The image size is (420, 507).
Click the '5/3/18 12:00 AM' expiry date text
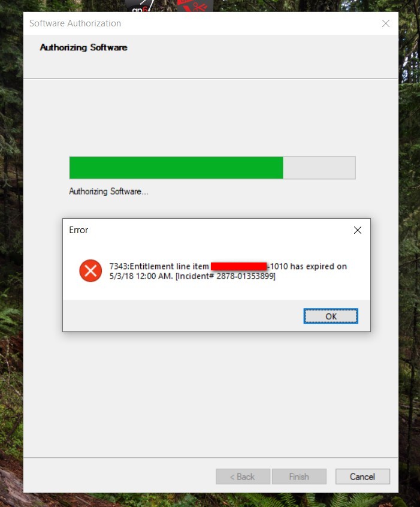141,276
